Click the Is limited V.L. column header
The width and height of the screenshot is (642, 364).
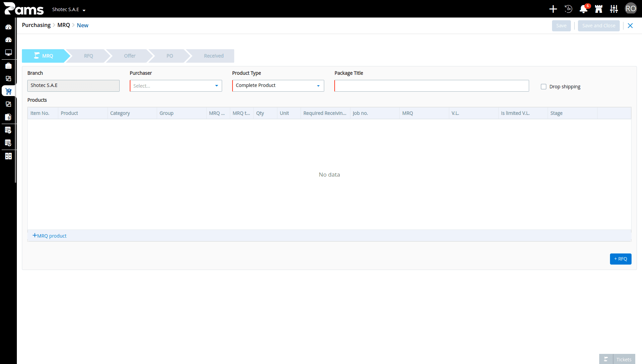[523, 113]
